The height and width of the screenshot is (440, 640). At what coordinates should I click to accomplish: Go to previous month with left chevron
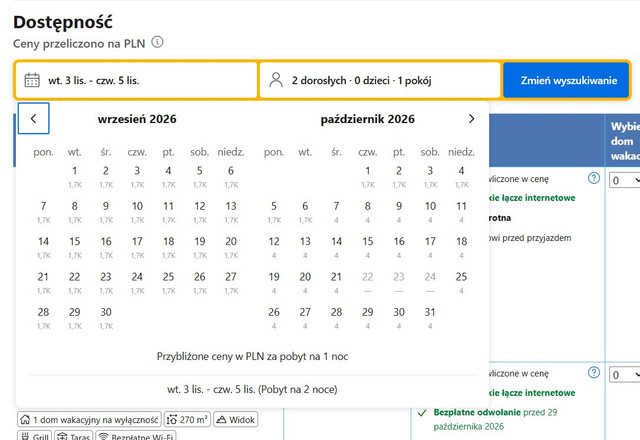pos(33,118)
